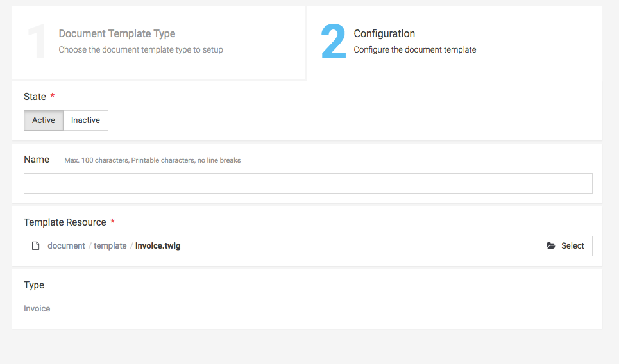Click the 'template' path segment
The width and height of the screenshot is (619, 364).
[110, 246]
